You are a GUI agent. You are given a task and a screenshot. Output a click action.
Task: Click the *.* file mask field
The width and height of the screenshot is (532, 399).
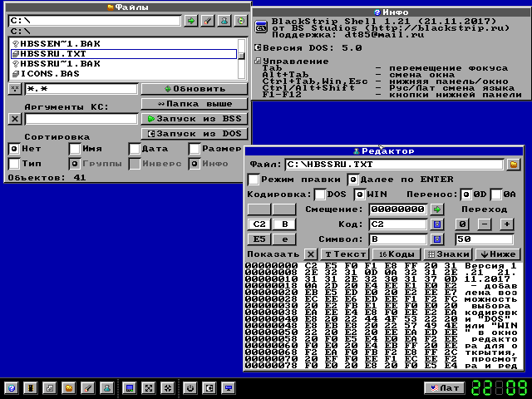click(x=81, y=89)
